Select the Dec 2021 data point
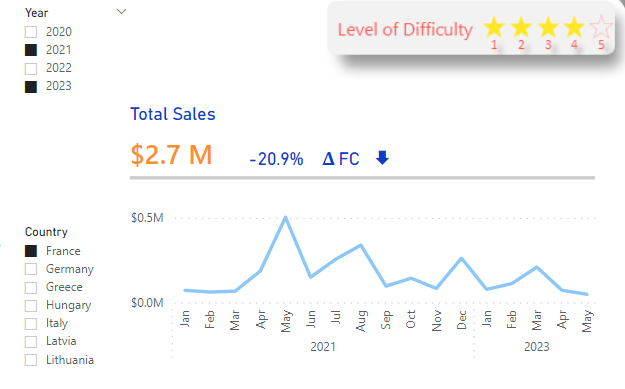The width and height of the screenshot is (625, 389). [x=462, y=258]
